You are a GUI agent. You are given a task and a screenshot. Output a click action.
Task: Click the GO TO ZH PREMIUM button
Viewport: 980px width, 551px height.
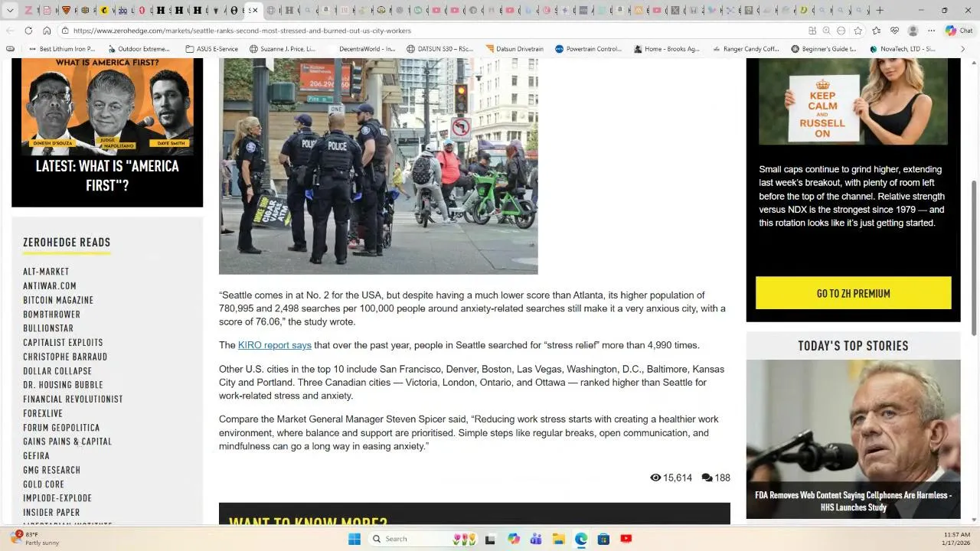pyautogui.click(x=854, y=293)
